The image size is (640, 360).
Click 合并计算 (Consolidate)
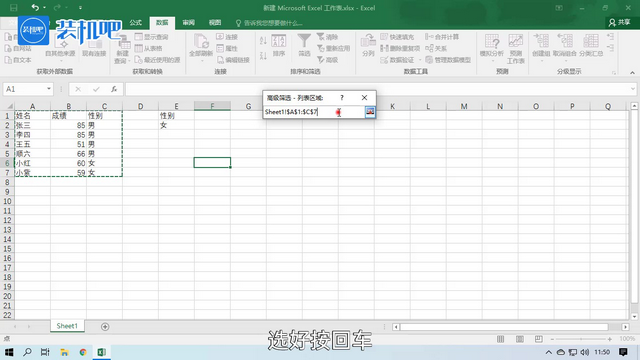tap(442, 37)
